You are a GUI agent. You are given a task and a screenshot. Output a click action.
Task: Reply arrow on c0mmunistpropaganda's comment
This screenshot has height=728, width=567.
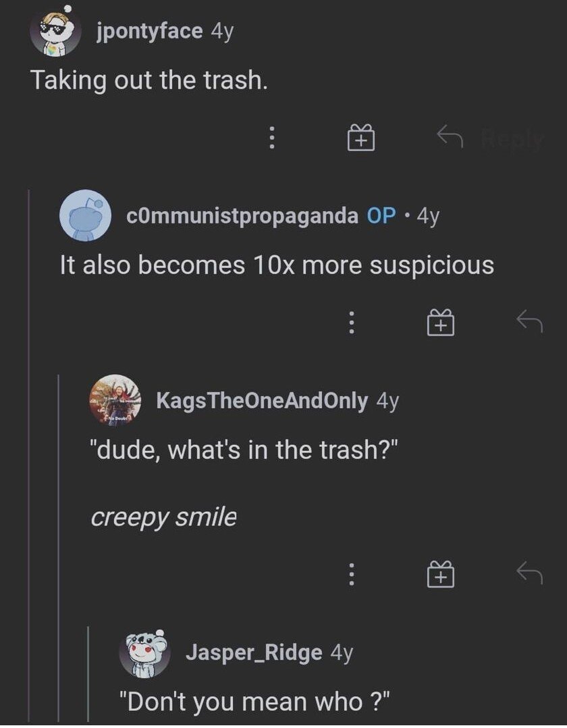click(529, 322)
